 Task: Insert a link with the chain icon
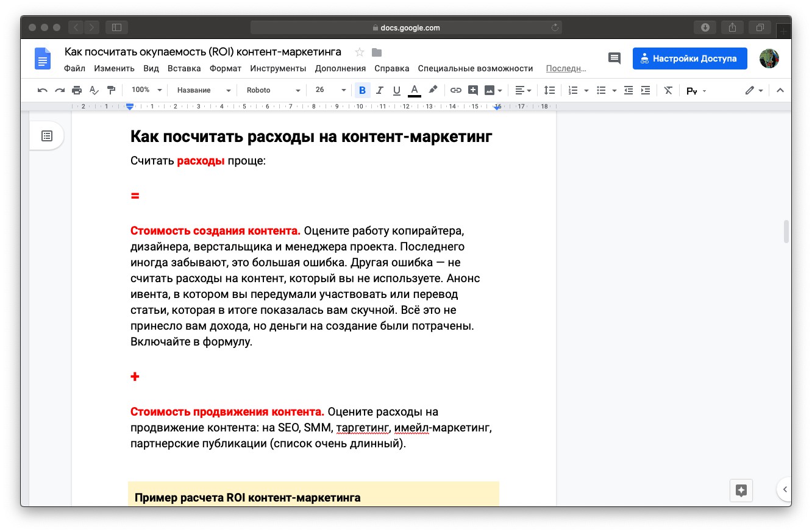pyautogui.click(x=455, y=90)
